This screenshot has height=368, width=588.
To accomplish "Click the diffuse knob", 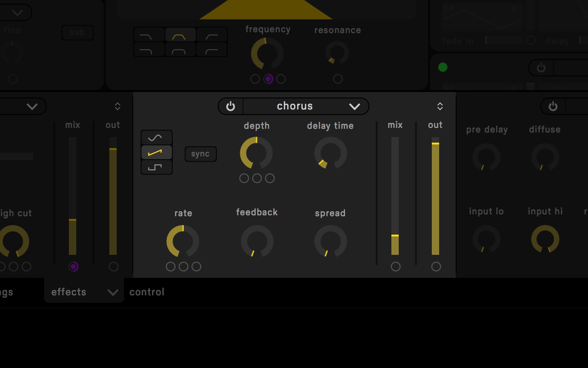I will pyautogui.click(x=545, y=157).
